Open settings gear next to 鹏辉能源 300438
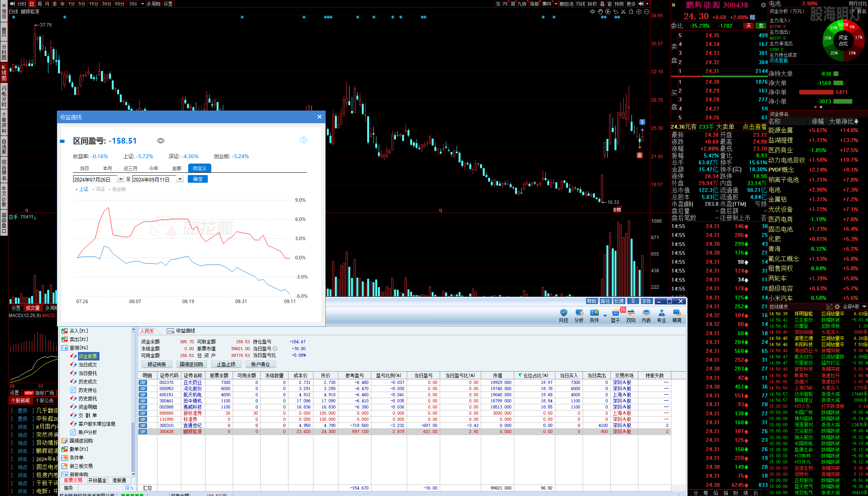The width and height of the screenshot is (868, 496). click(x=763, y=5)
